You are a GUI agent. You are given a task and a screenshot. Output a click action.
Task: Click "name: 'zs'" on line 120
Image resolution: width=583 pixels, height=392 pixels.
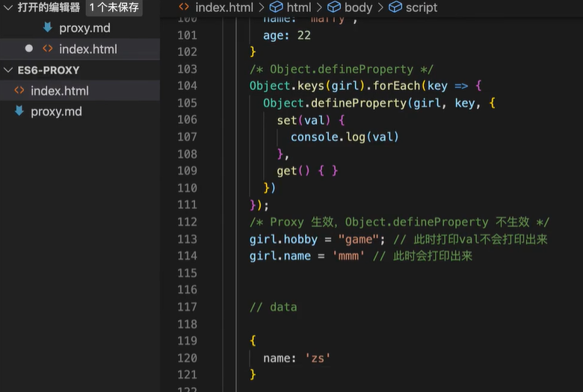(x=297, y=358)
